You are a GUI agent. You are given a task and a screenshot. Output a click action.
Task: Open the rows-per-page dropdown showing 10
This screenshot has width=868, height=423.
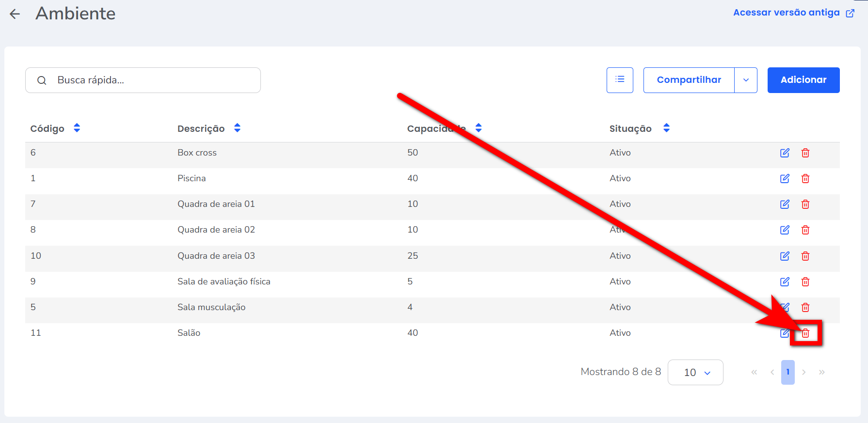point(695,372)
